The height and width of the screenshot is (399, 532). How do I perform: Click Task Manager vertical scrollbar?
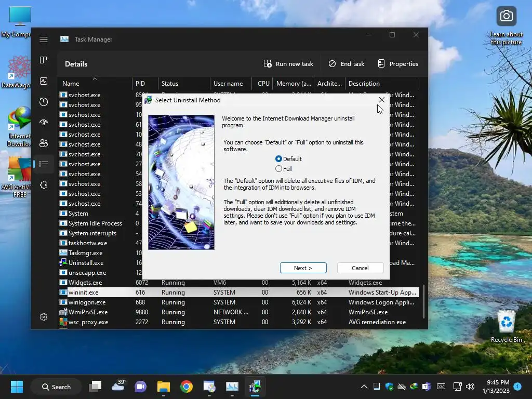[x=424, y=301]
